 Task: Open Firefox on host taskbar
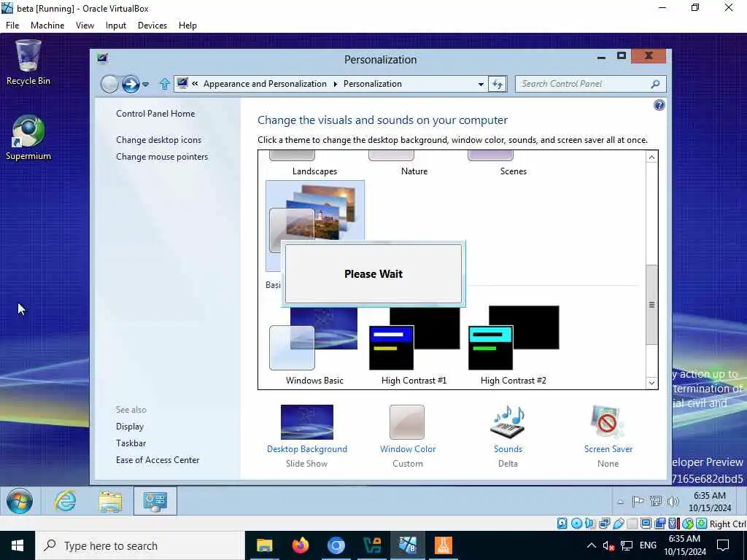(300, 545)
